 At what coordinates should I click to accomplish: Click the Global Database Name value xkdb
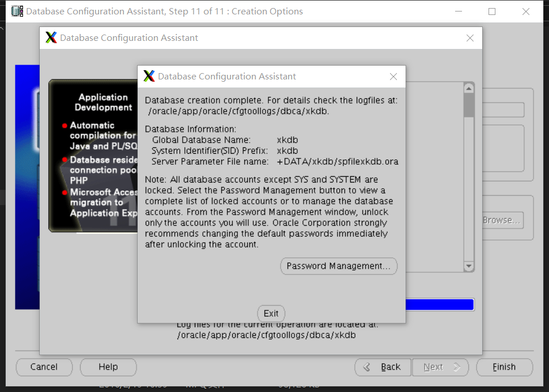coord(287,140)
